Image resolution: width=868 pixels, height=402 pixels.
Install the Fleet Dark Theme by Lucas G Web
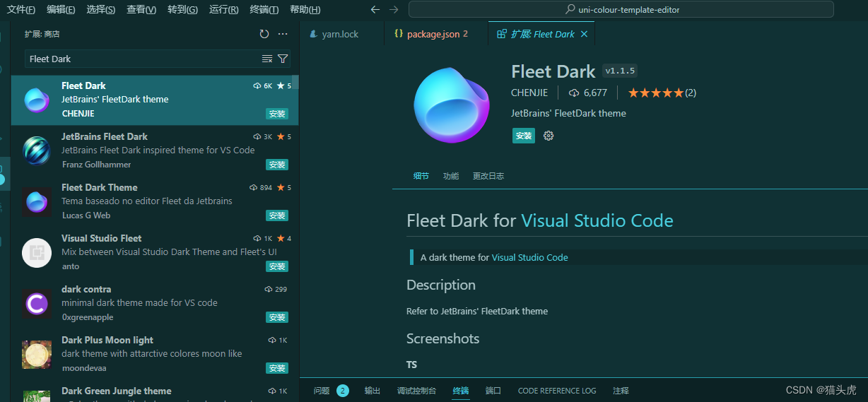pyautogui.click(x=277, y=215)
